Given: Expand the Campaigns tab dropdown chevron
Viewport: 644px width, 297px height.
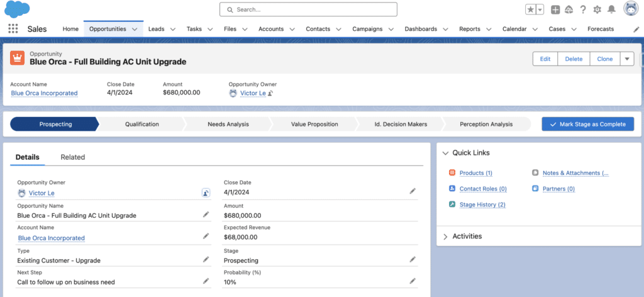Looking at the screenshot, I should tap(391, 29).
